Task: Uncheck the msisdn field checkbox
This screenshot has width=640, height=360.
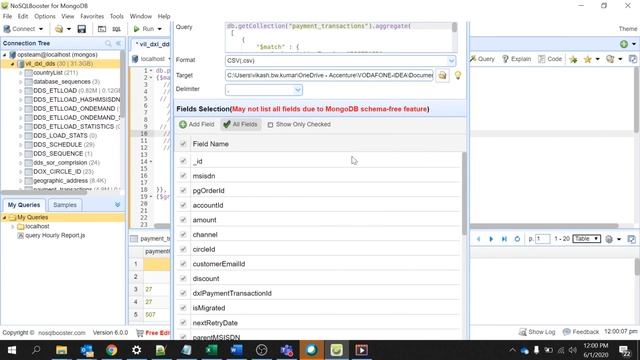Action: pyautogui.click(x=183, y=176)
